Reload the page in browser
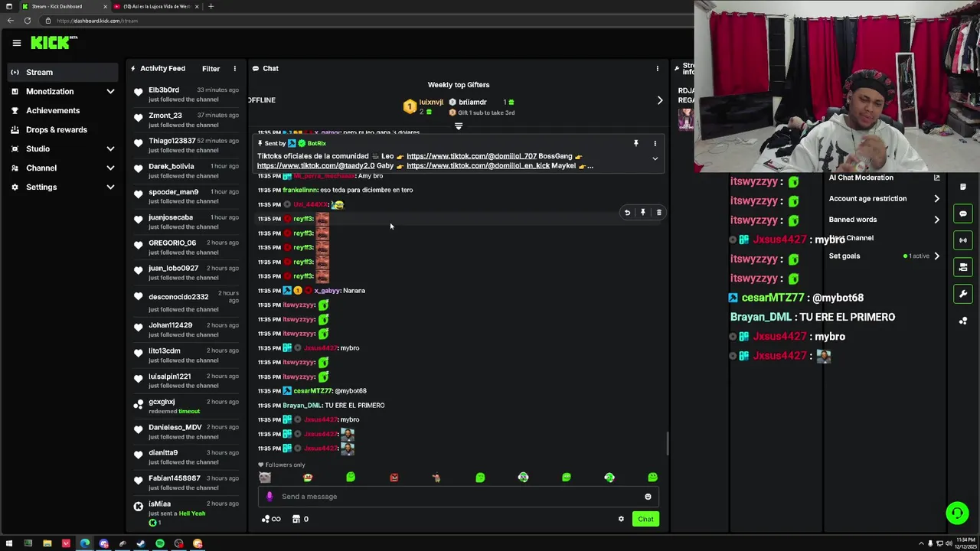This screenshot has height=551, width=980. tap(28, 21)
